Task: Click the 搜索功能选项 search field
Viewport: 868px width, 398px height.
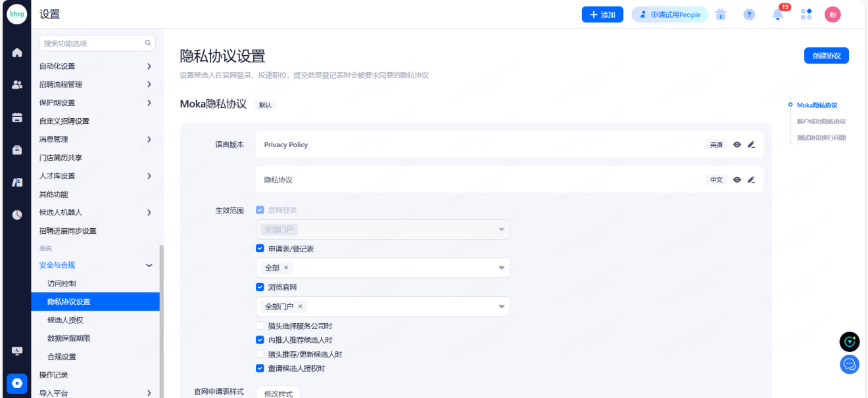Action: [x=92, y=43]
